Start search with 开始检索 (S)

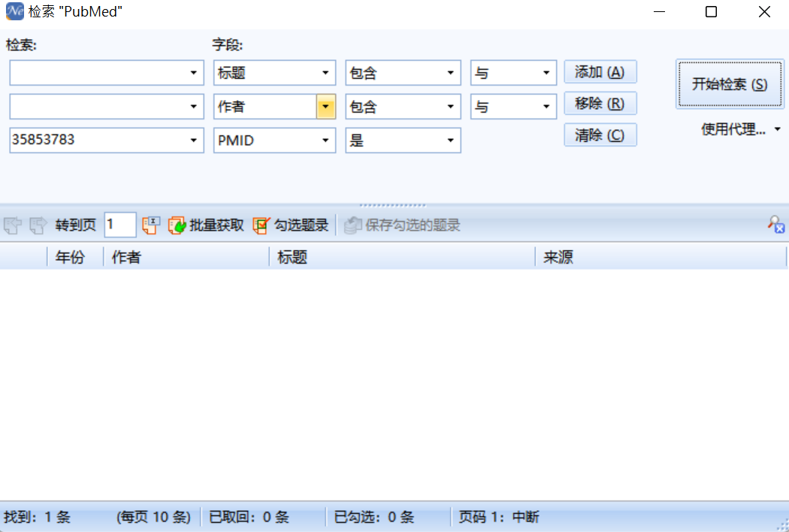730,84
